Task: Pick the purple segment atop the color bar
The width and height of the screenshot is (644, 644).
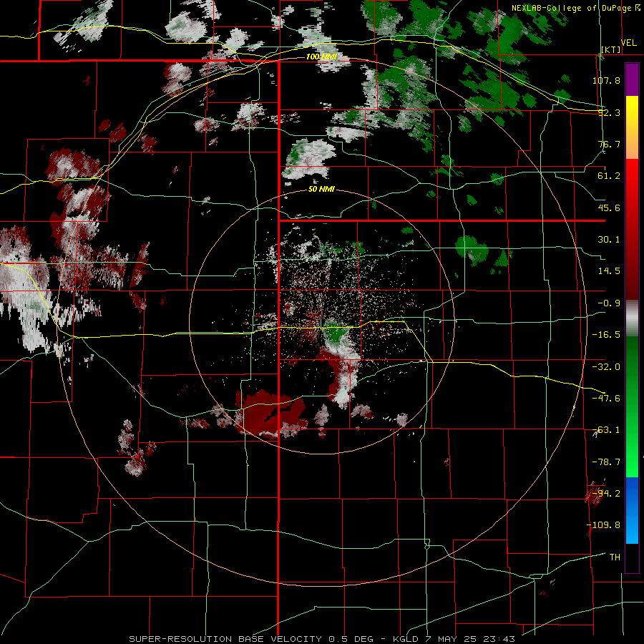Action: [x=632, y=79]
